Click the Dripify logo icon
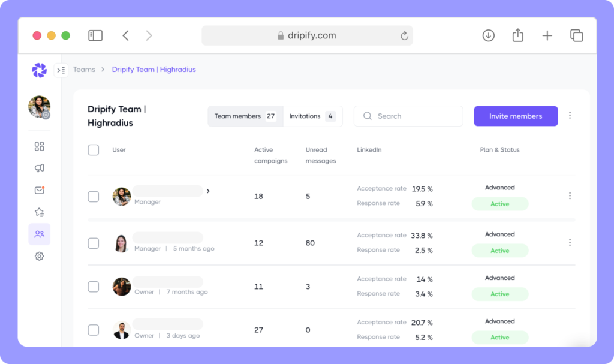Viewport: 614px width, 364px height. [39, 71]
